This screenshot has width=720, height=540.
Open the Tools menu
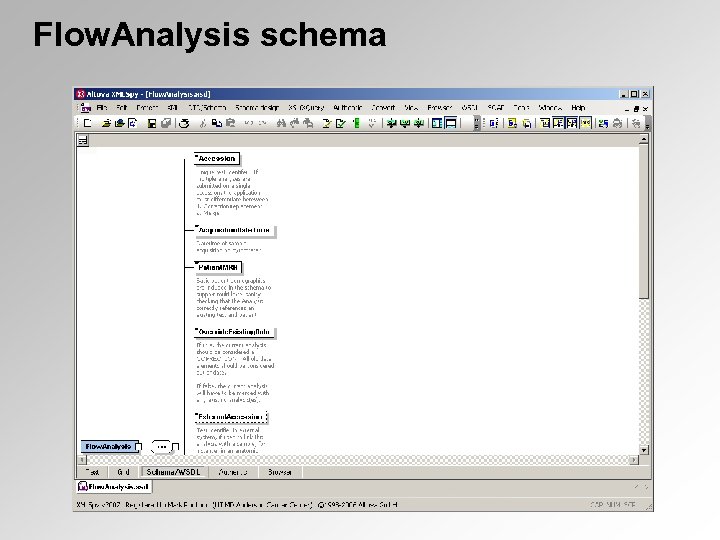pos(521,108)
